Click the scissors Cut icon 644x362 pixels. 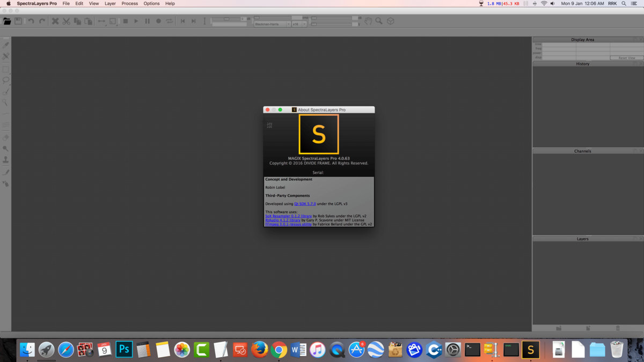[66, 21]
